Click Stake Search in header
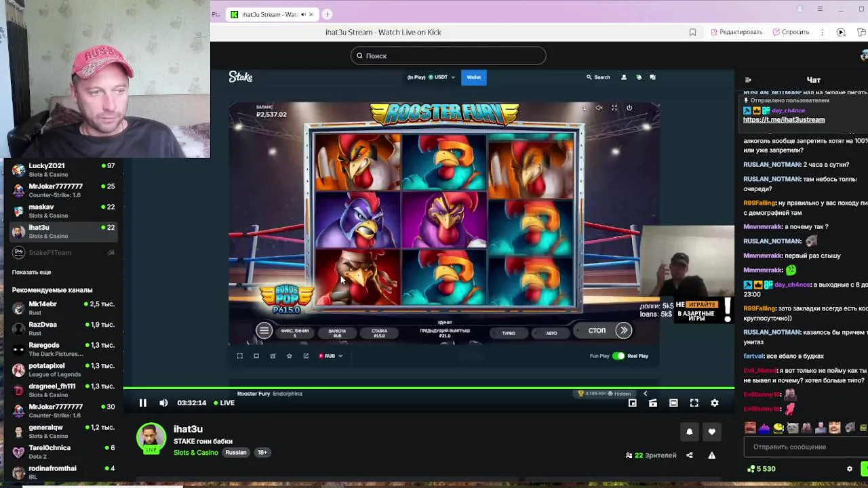The image size is (868, 488). coord(598,77)
